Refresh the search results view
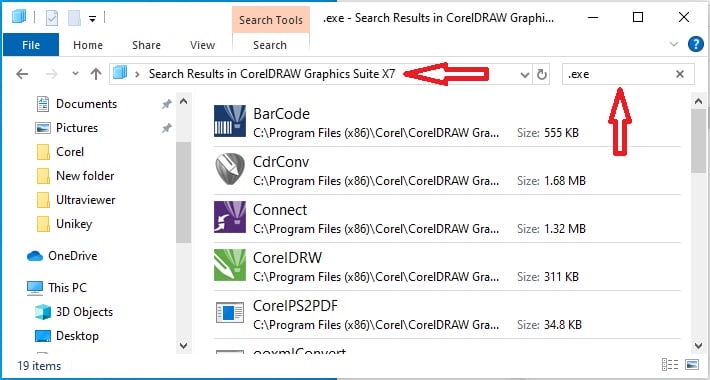This screenshot has width=710, height=380. coord(542,74)
